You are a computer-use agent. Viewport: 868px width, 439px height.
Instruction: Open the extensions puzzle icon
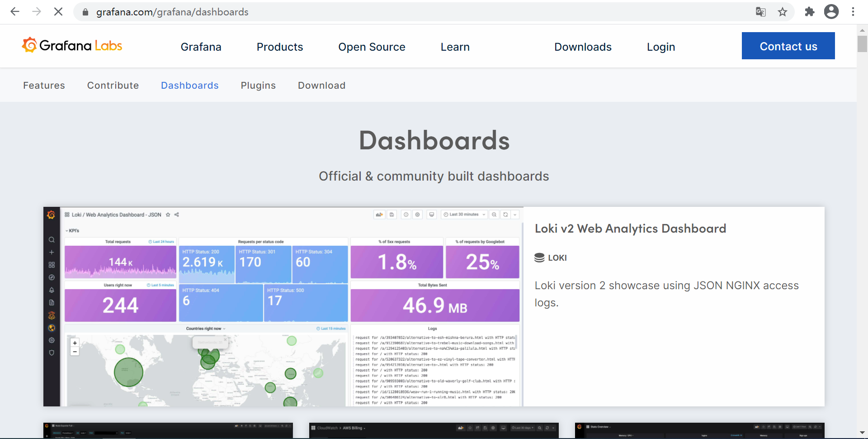click(810, 12)
